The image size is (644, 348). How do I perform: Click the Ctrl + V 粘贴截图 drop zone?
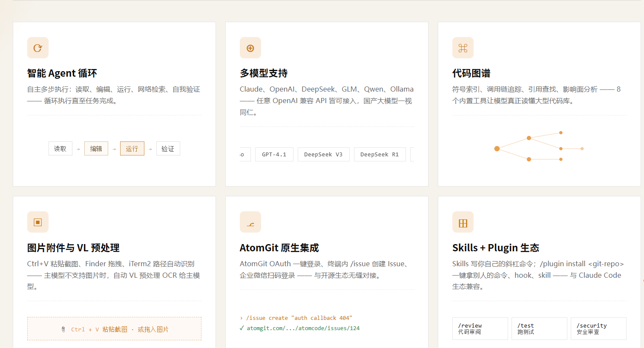[x=114, y=328]
